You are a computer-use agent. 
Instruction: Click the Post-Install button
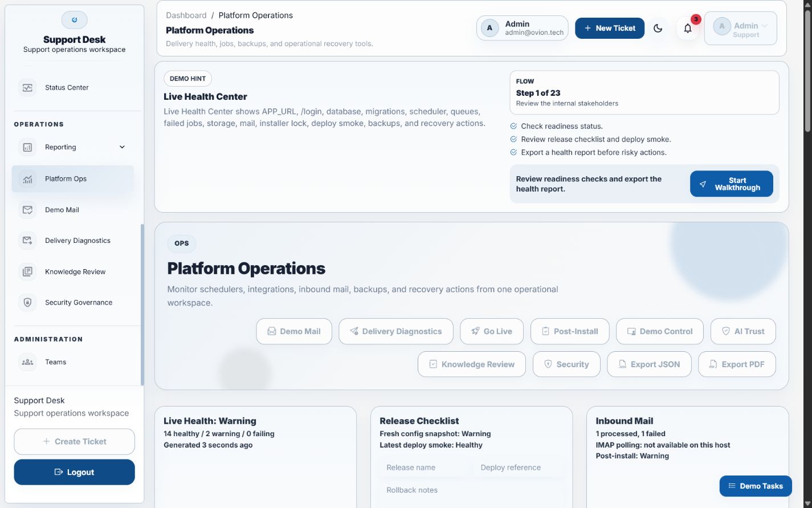(570, 331)
